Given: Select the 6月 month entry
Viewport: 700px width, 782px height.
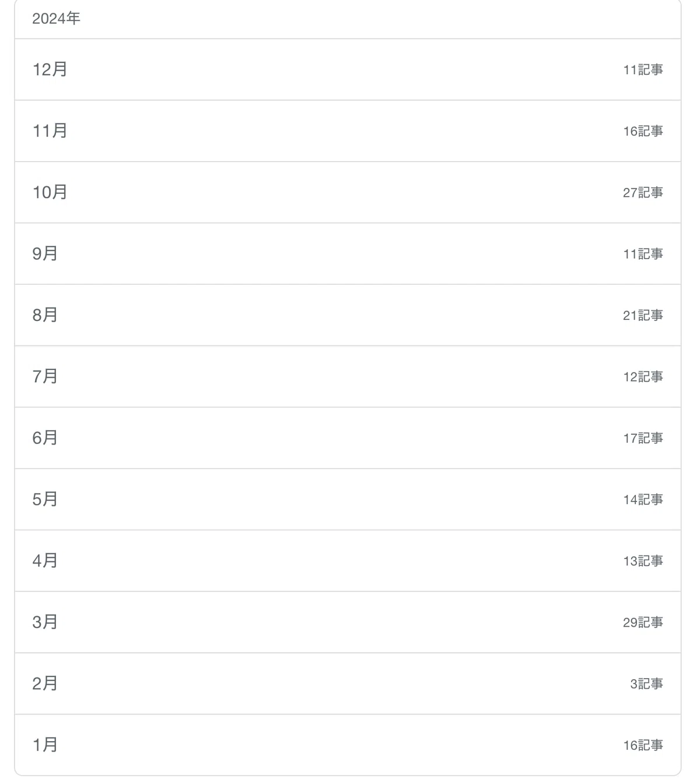Looking at the screenshot, I should [x=348, y=438].
